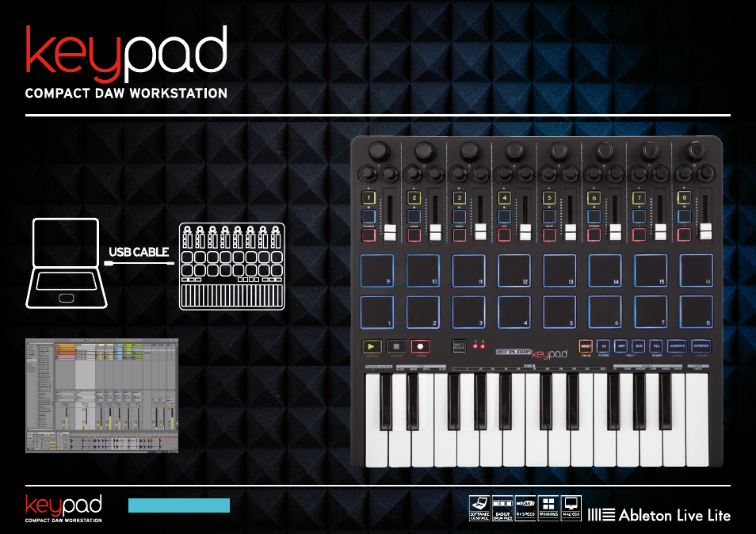Click the blue SUS button

tap(639, 346)
